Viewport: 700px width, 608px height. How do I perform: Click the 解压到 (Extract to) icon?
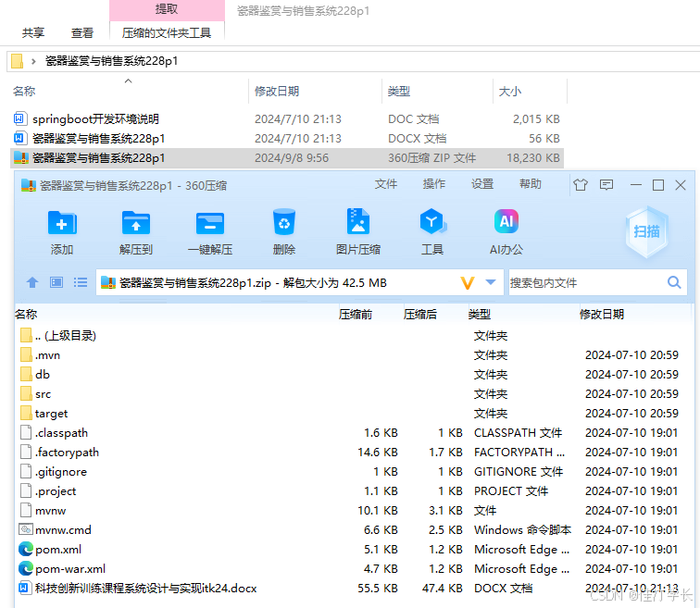point(136,223)
